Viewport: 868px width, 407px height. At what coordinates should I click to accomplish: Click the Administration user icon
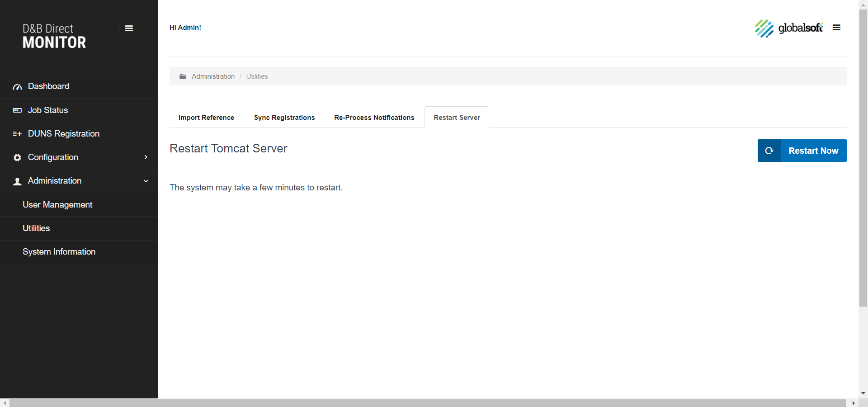pos(17,181)
